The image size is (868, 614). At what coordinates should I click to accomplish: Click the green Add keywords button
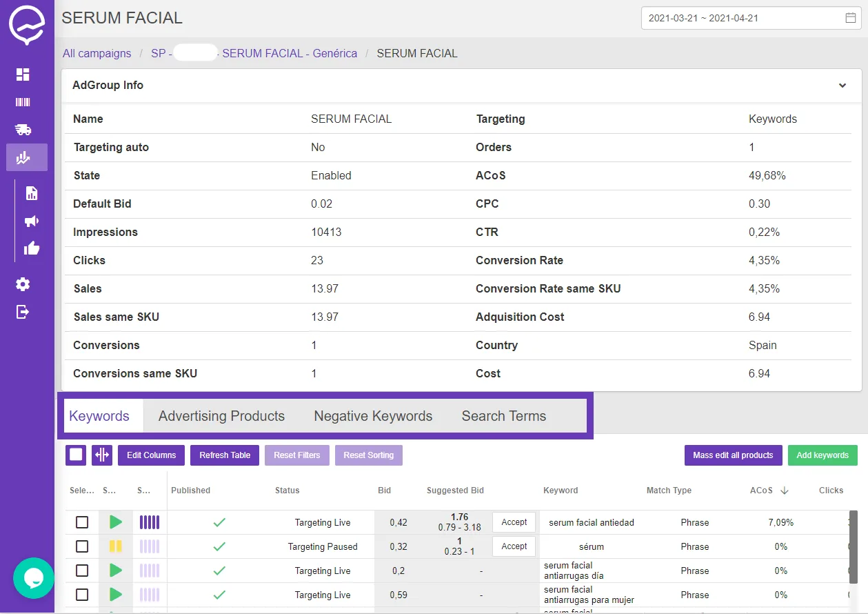coord(822,455)
